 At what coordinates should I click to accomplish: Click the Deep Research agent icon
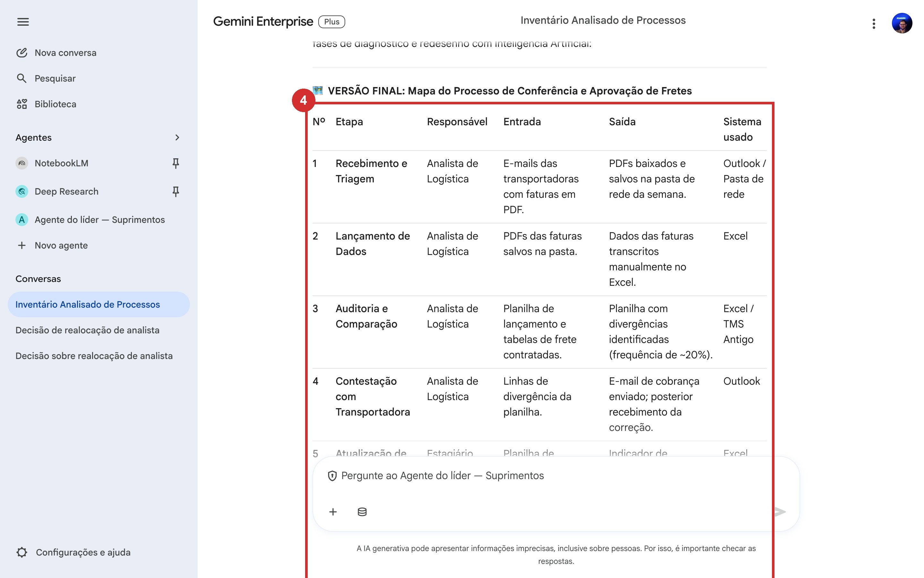(22, 191)
